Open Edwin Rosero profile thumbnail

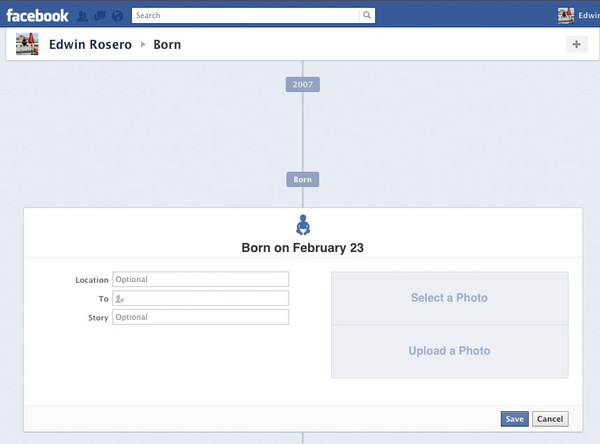(27, 44)
